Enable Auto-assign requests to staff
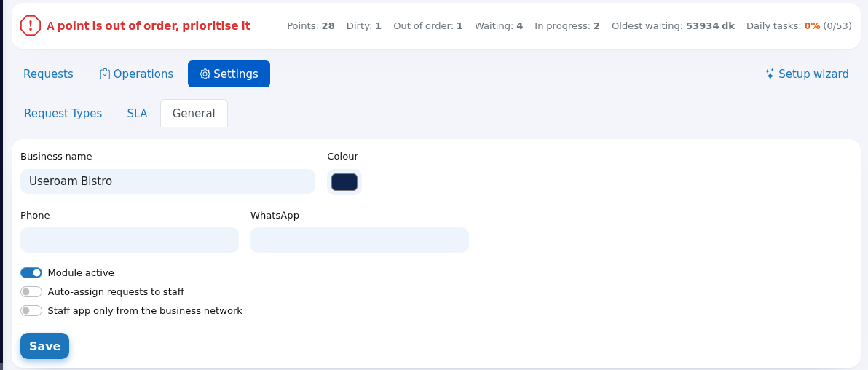 [31, 292]
